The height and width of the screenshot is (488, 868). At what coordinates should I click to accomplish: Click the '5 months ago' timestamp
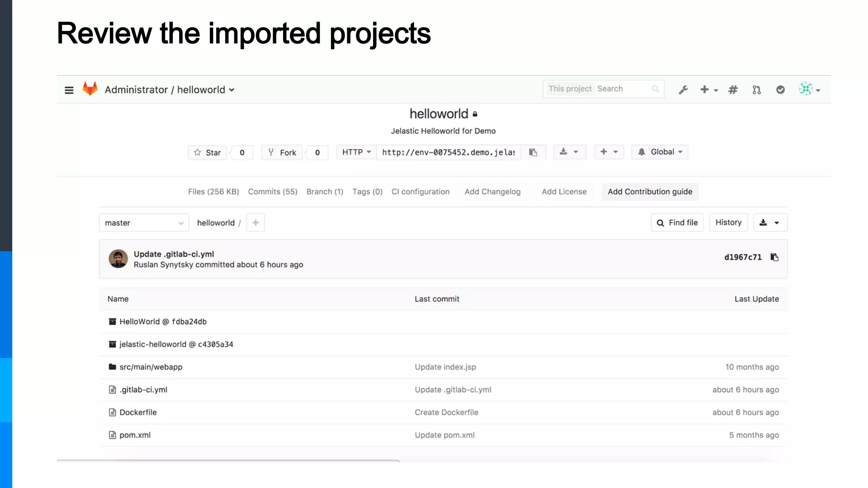tap(754, 435)
